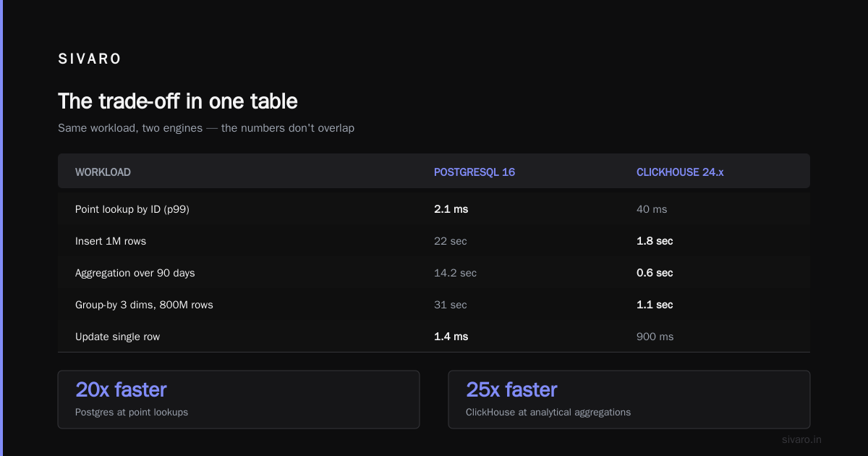Click the '20x faster' stat headline
868x456 pixels.
pos(121,389)
